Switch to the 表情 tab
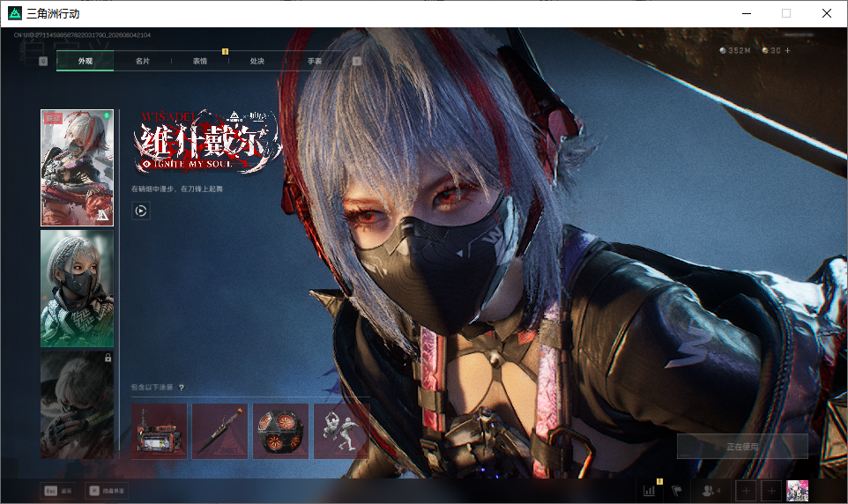 [x=200, y=61]
